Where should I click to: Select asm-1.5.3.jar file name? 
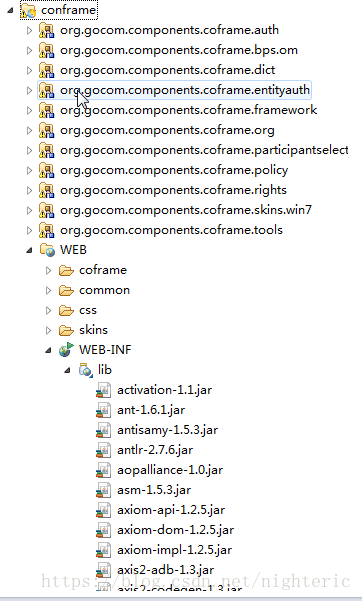(x=154, y=490)
